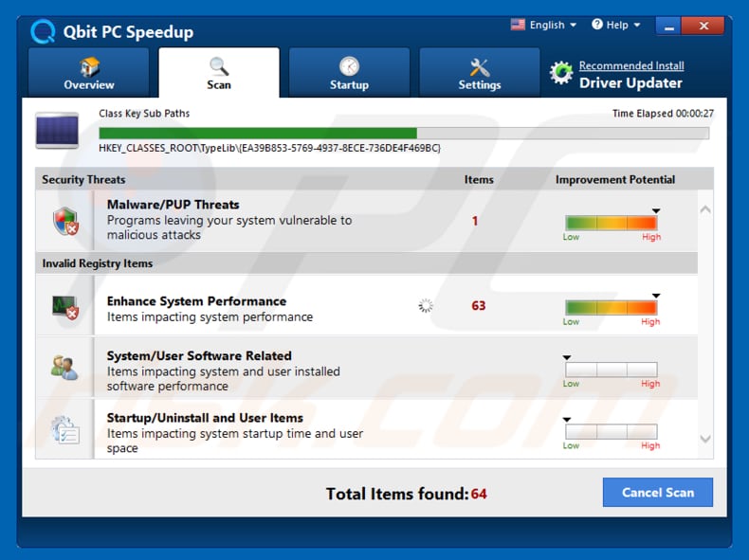The width and height of the screenshot is (749, 560).
Task: Close the Qbit PC Speedup window
Action: [703, 26]
